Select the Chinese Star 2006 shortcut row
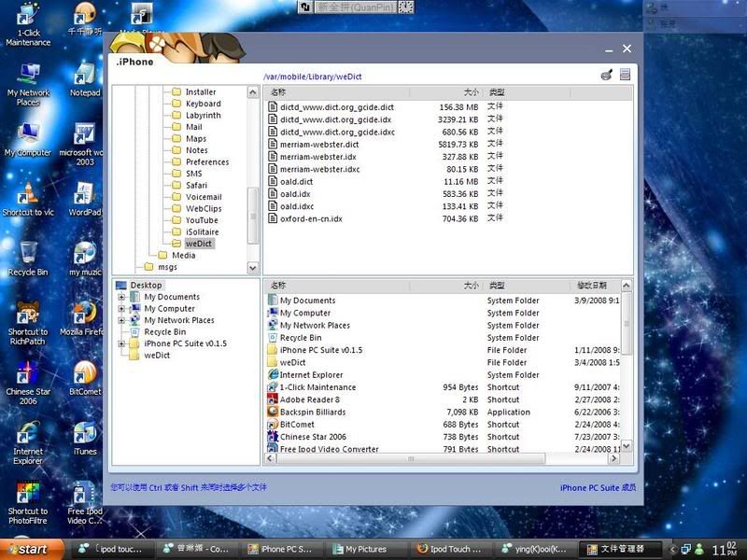 (443, 436)
